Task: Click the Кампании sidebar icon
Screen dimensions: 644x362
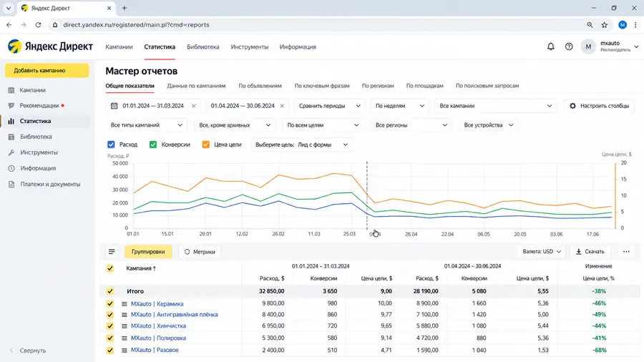Action: (11, 90)
